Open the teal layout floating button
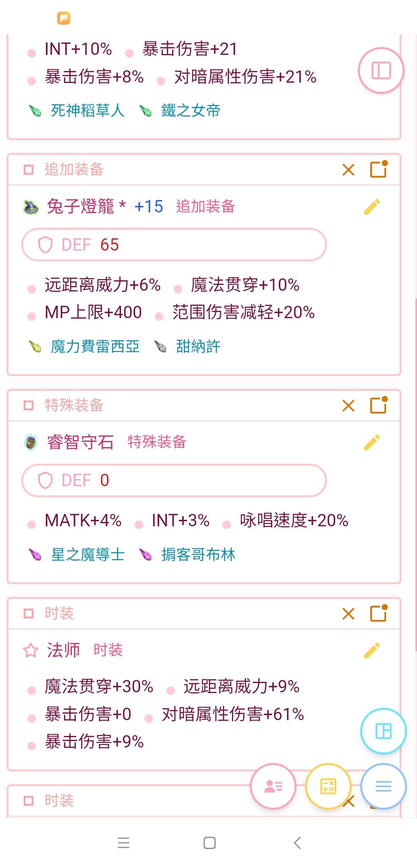 pyautogui.click(x=383, y=731)
